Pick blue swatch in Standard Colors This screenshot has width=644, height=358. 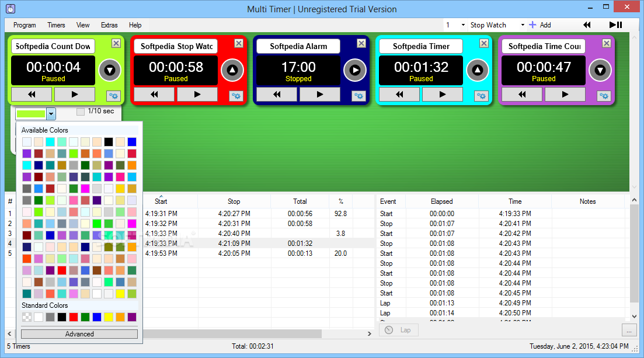pos(97,317)
